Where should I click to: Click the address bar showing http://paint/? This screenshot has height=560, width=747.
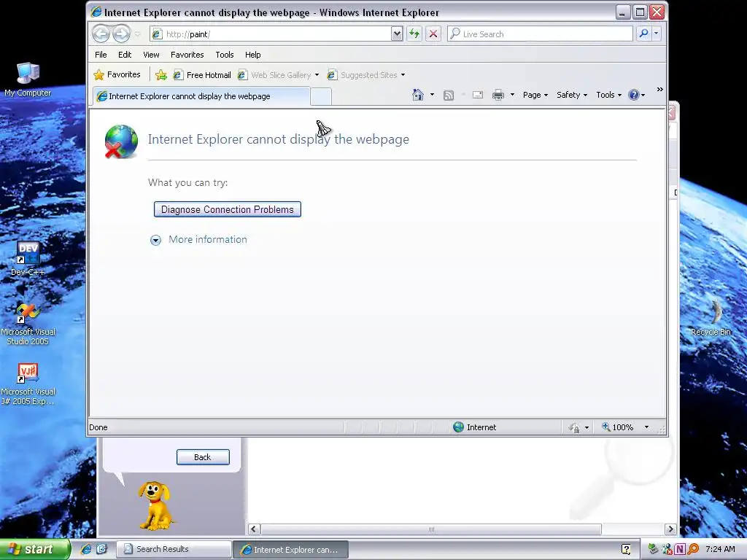click(271, 34)
